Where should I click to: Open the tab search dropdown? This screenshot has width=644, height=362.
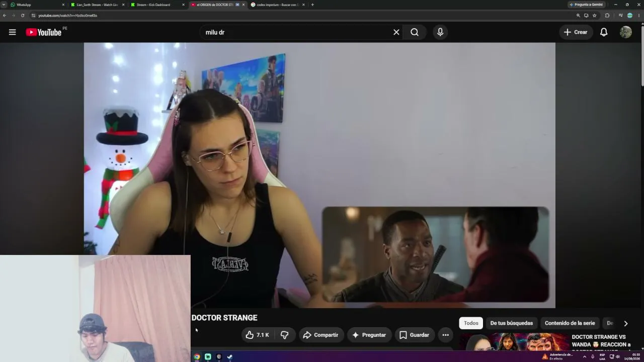click(x=4, y=5)
